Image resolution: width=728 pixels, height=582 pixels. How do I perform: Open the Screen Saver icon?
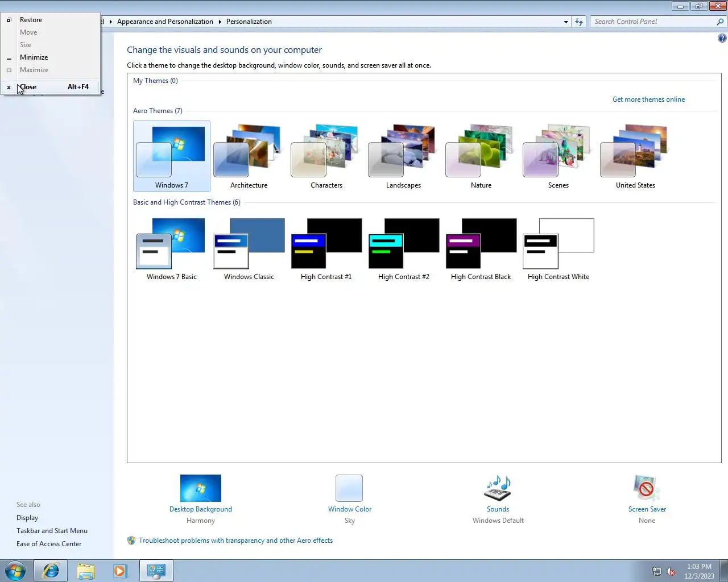(x=647, y=488)
